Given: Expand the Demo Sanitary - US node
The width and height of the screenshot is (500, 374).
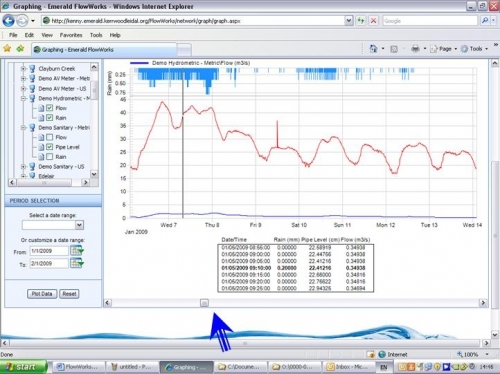Looking at the screenshot, I should [x=23, y=166].
